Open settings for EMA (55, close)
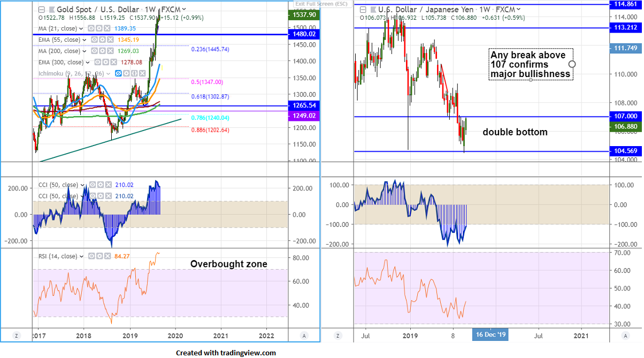 point(102,40)
